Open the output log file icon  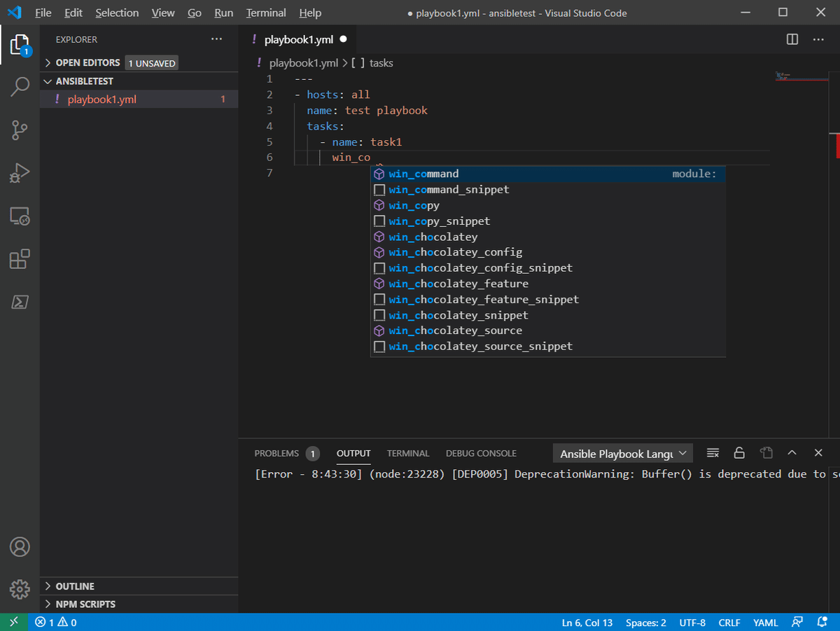point(766,453)
